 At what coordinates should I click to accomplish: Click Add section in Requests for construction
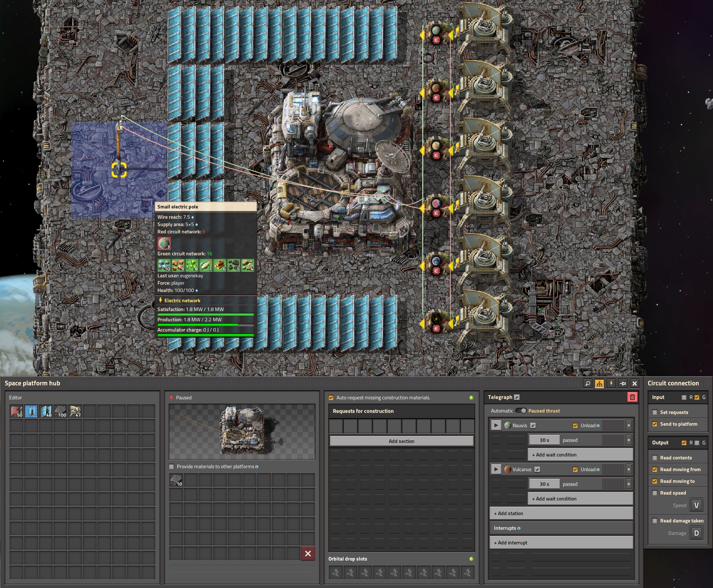click(402, 441)
